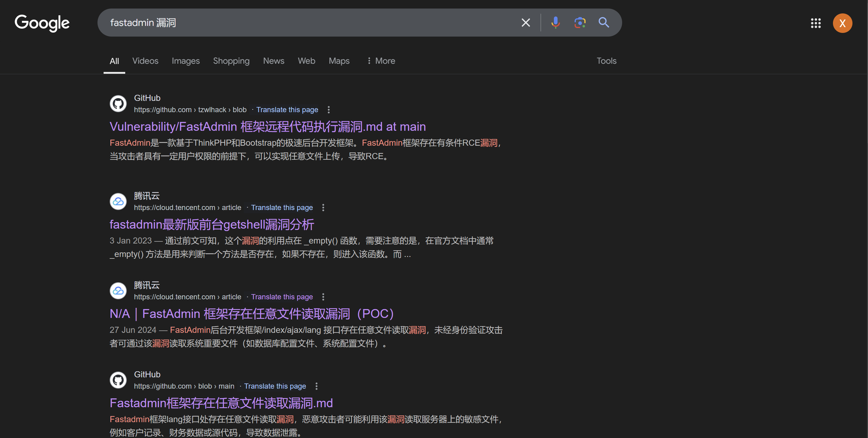This screenshot has width=868, height=438.
Task: Switch to the Shopping tab
Action: click(231, 61)
